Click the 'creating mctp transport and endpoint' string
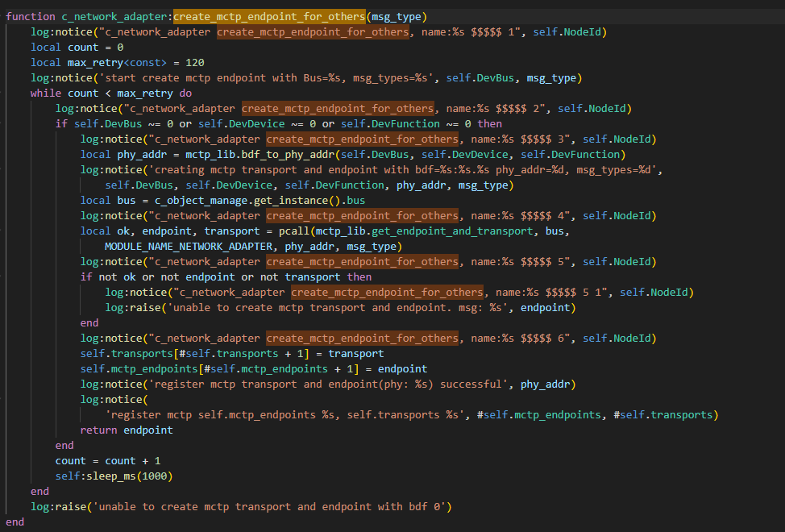785x532 pixels. click(322, 169)
